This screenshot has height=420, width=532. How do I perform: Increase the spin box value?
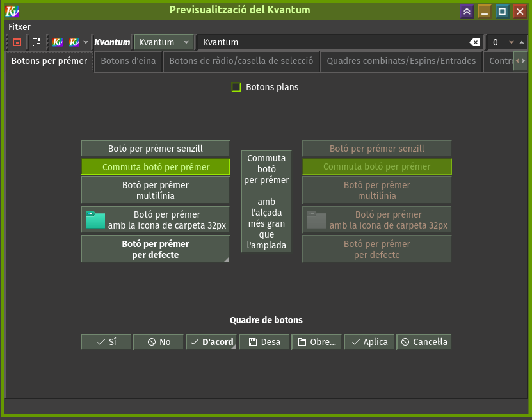tap(522, 42)
